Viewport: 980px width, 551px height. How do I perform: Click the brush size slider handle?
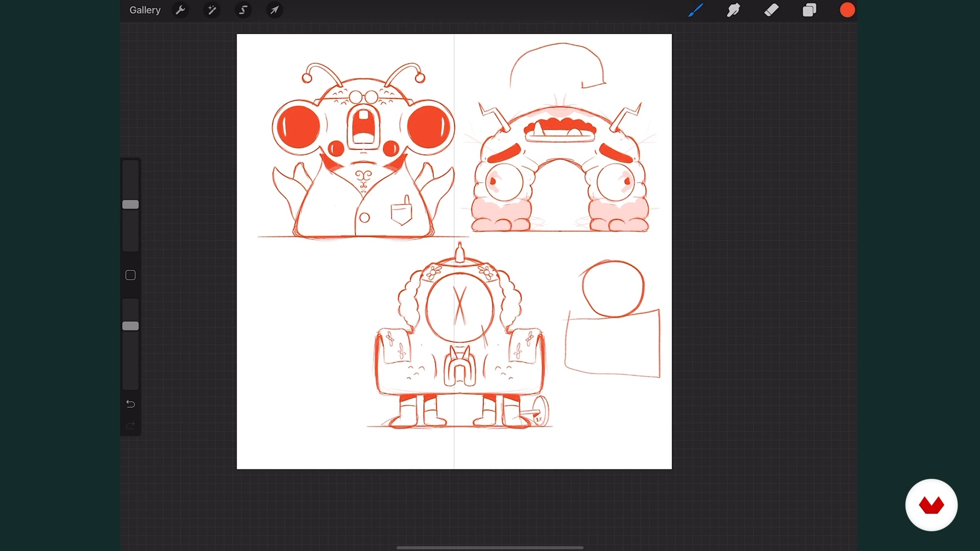pos(131,205)
